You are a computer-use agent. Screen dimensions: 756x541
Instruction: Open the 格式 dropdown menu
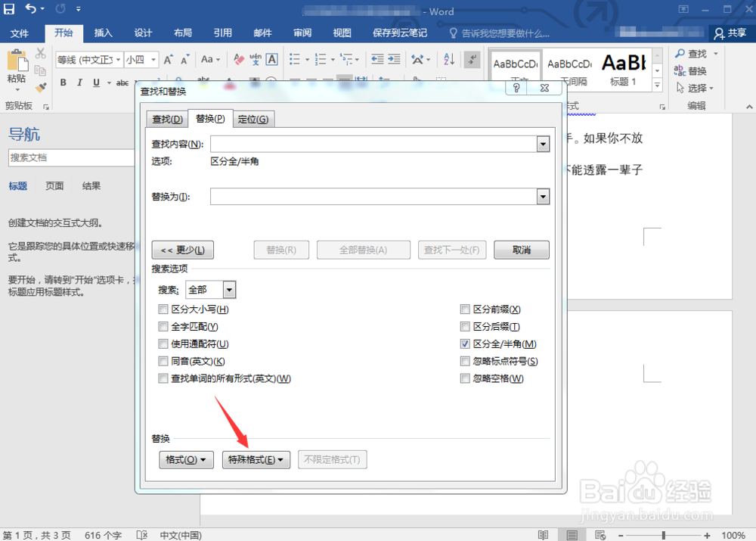(x=186, y=459)
